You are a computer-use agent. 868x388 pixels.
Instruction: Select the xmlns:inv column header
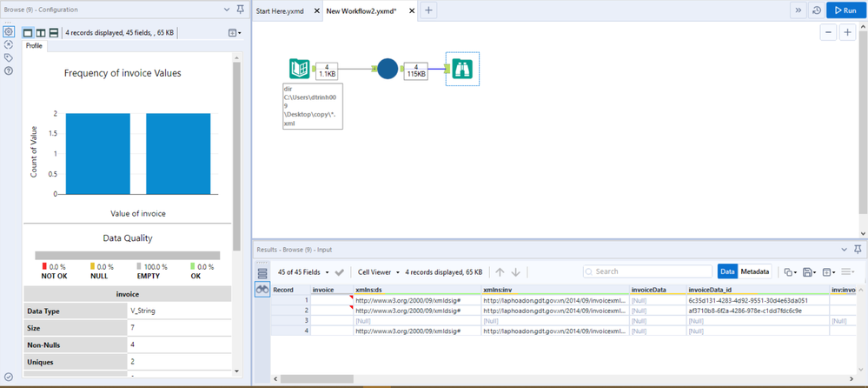pyautogui.click(x=556, y=290)
